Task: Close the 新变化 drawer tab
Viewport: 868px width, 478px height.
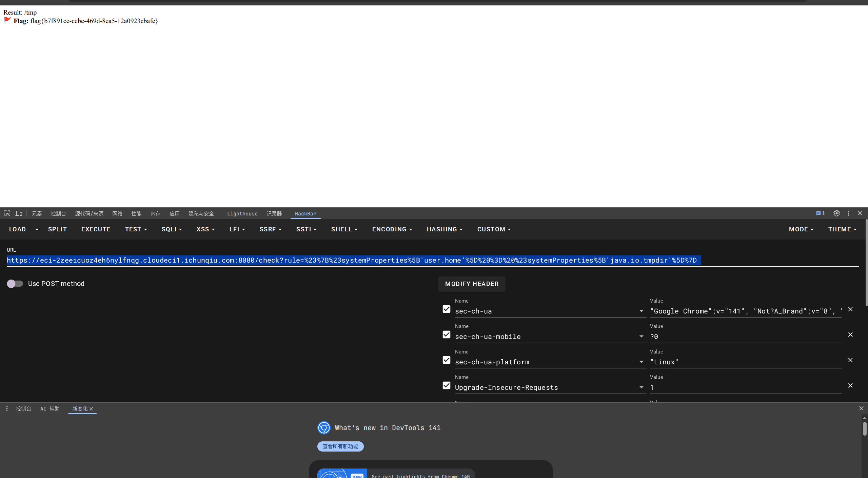Action: pyautogui.click(x=91, y=409)
